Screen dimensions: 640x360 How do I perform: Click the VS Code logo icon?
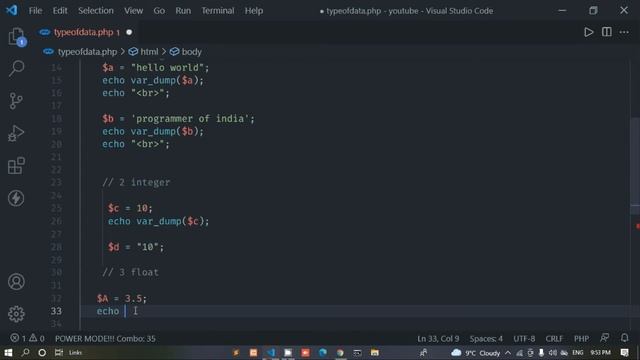[11, 10]
